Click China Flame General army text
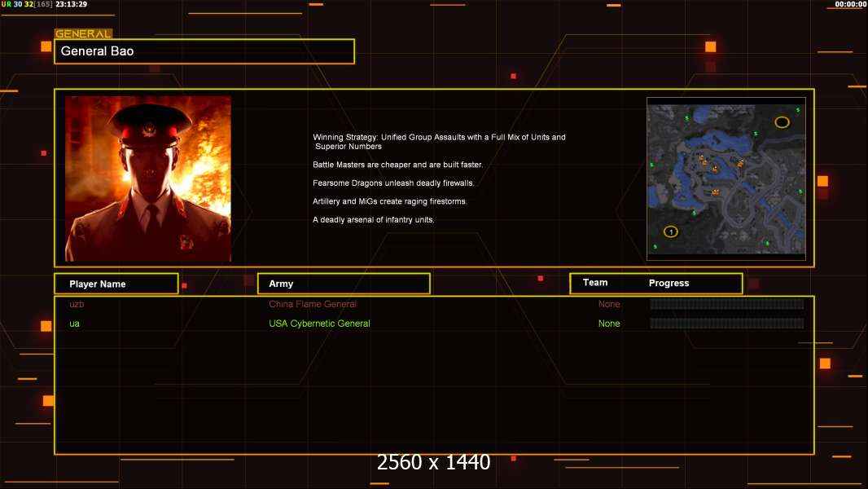This screenshot has height=489, width=868. (x=312, y=304)
